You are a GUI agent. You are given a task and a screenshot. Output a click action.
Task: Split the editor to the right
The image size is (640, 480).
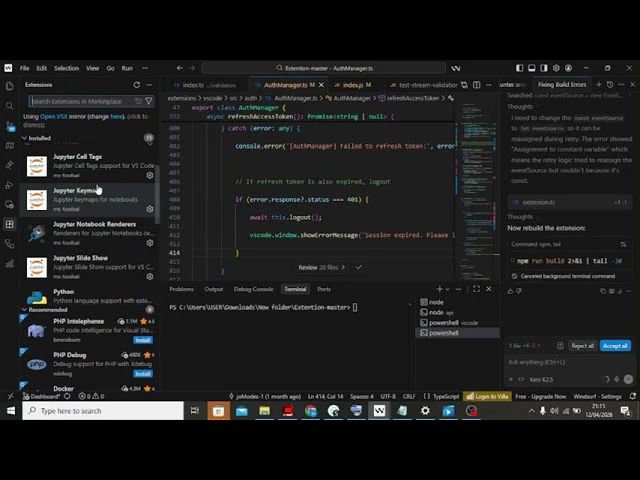pos(476,85)
